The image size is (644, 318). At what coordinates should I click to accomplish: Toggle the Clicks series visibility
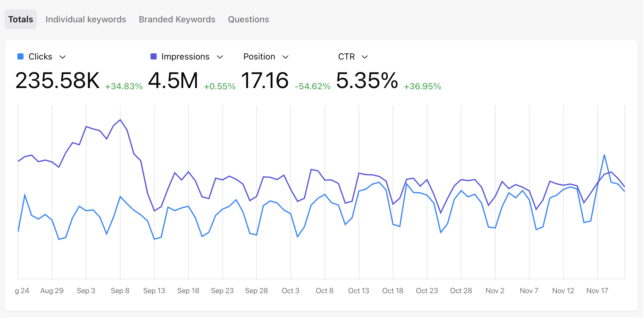click(x=20, y=56)
